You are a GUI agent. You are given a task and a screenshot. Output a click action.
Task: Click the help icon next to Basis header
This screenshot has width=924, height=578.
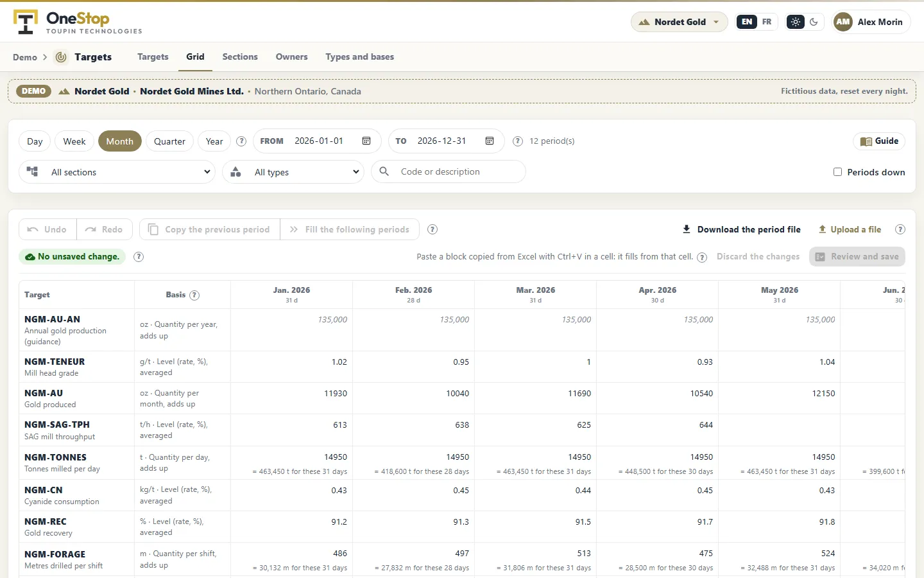tap(194, 295)
